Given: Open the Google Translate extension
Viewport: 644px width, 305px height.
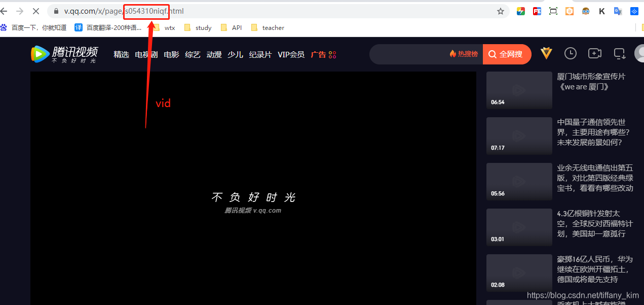Looking at the screenshot, I should tap(618, 11).
